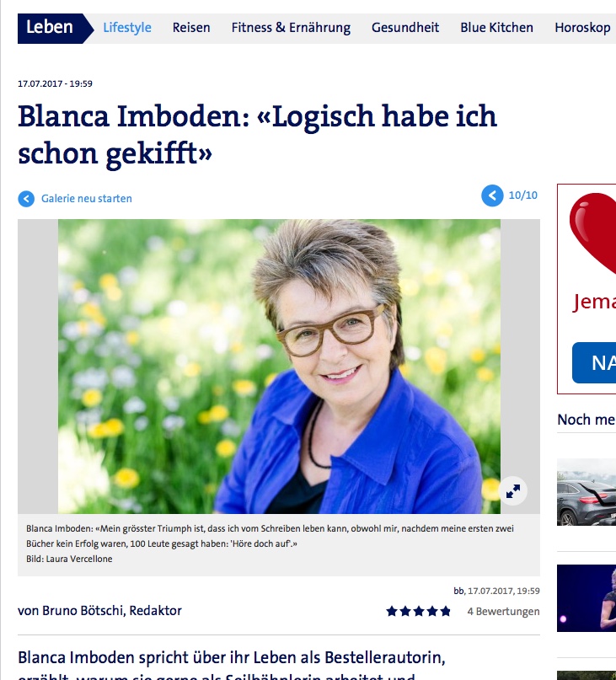Click the restart gallery back-arrow icon
This screenshot has height=680, width=616.
pyautogui.click(x=26, y=199)
